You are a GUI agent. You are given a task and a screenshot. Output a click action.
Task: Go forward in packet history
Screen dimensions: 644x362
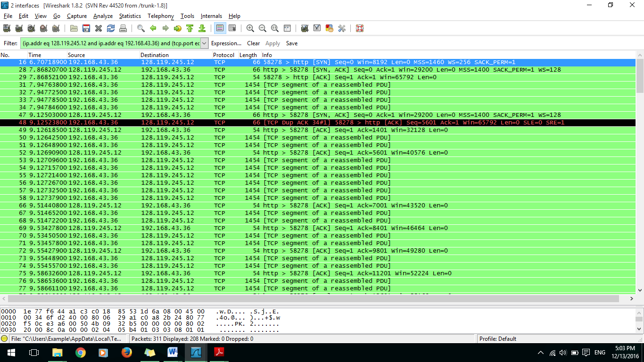click(x=165, y=28)
